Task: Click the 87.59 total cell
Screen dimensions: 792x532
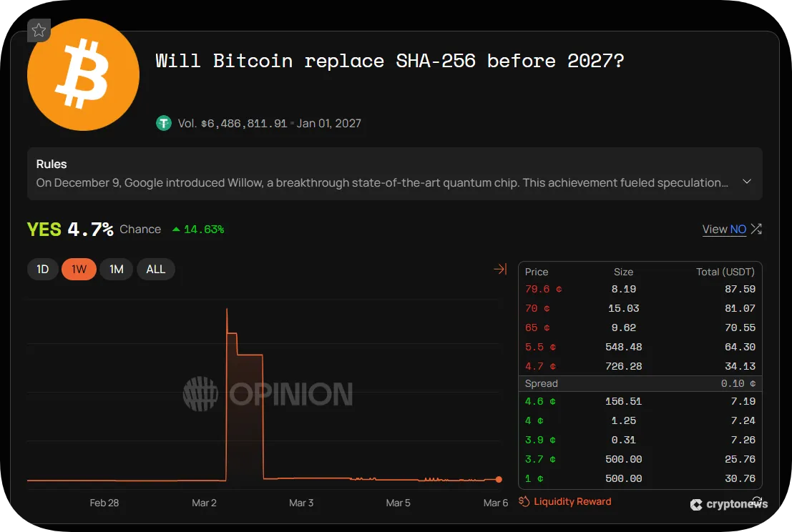Action: [740, 289]
